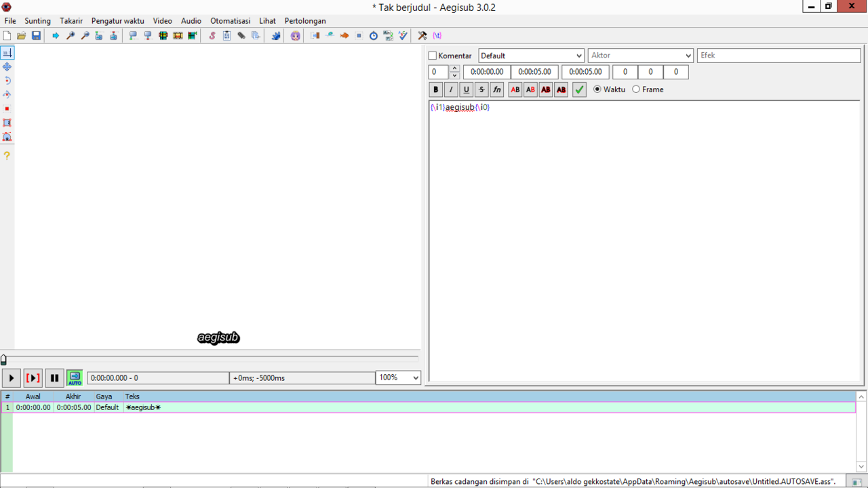
Task: Select the Rotate XY axis tool
Action: 7,95
